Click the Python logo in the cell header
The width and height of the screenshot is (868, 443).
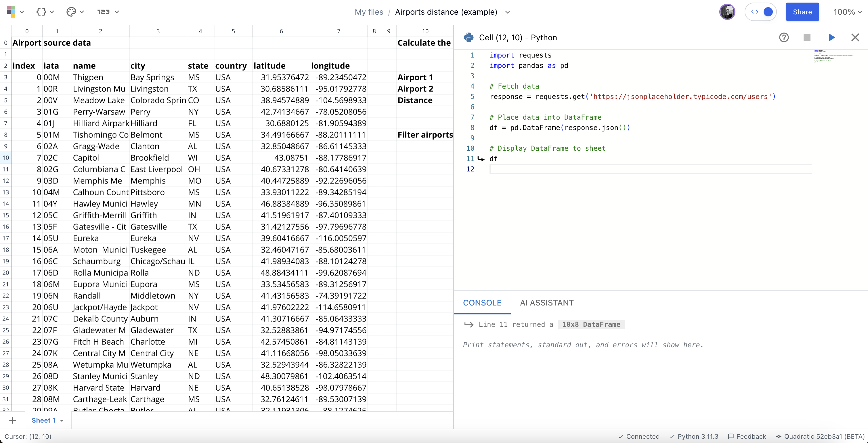coord(469,37)
